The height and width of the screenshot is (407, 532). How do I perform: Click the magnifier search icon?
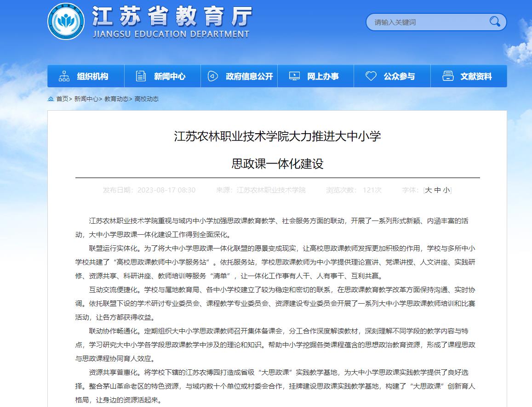pyautogui.click(x=495, y=22)
